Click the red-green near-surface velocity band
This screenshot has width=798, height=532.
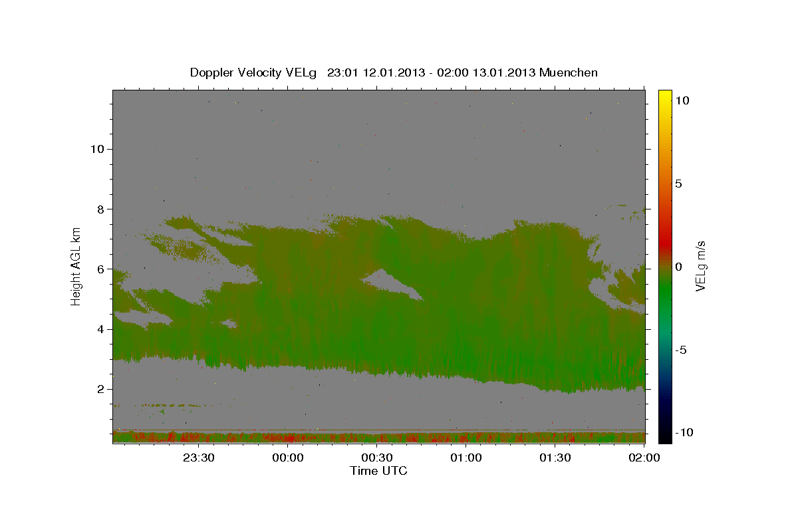tap(379, 437)
